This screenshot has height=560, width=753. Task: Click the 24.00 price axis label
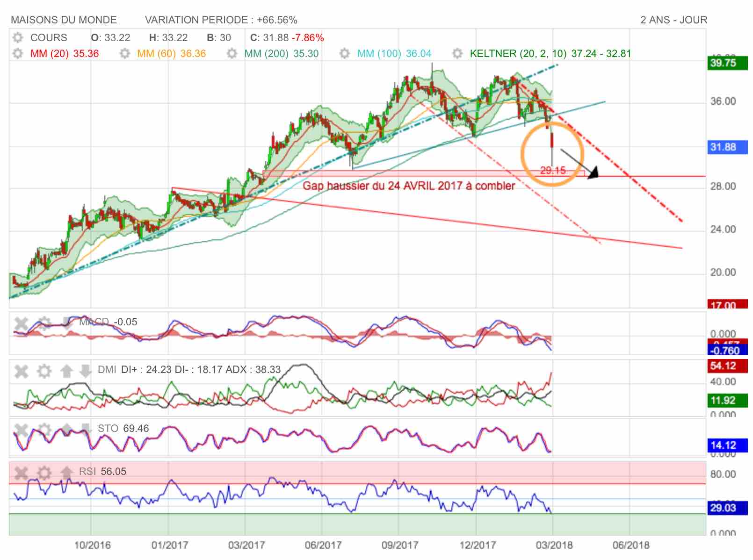tap(723, 230)
